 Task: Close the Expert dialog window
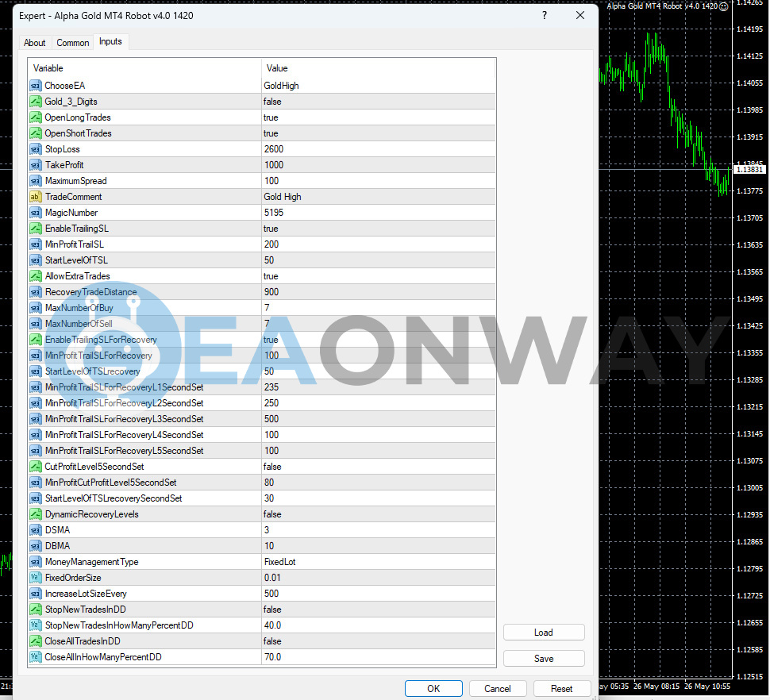pyautogui.click(x=580, y=15)
